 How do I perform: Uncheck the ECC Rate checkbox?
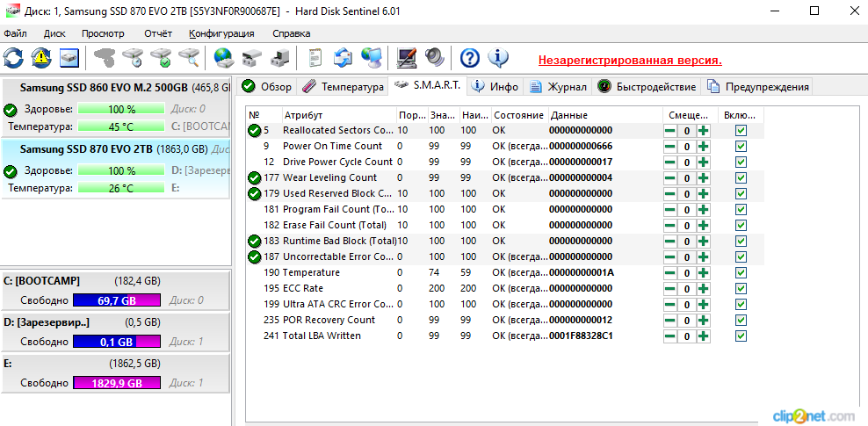point(741,289)
